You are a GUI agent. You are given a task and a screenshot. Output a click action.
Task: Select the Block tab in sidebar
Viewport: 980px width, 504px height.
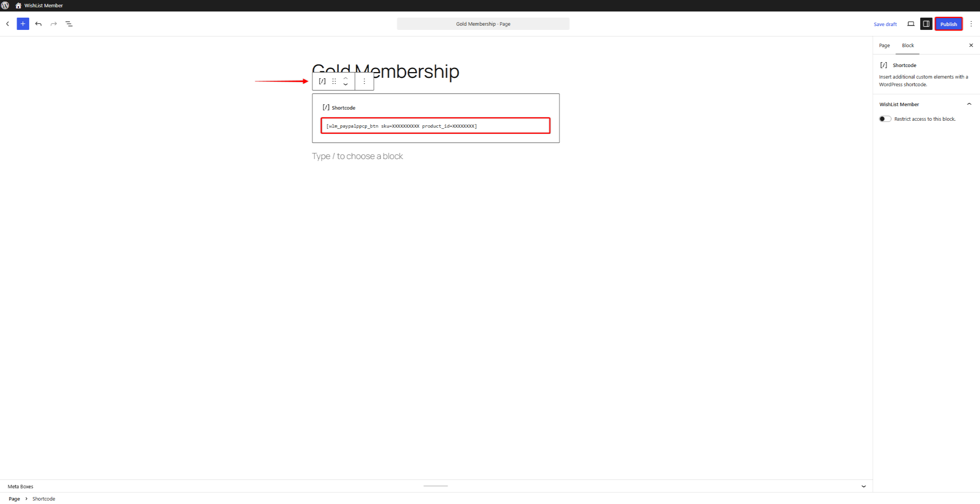[x=908, y=45]
